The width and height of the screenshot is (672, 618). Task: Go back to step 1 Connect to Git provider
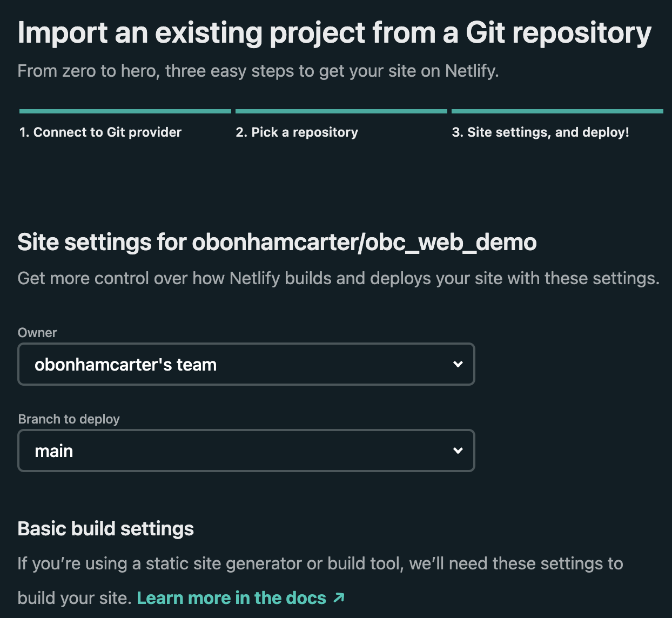pos(100,132)
